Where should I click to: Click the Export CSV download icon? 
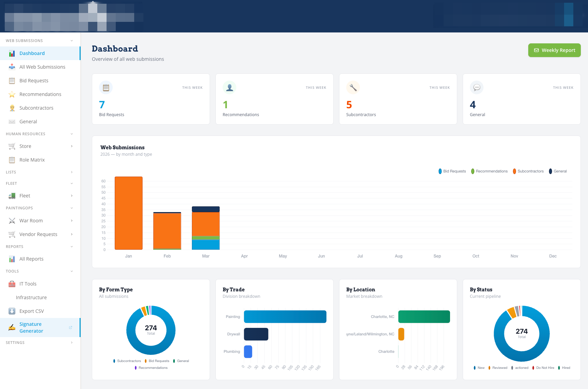coord(12,311)
